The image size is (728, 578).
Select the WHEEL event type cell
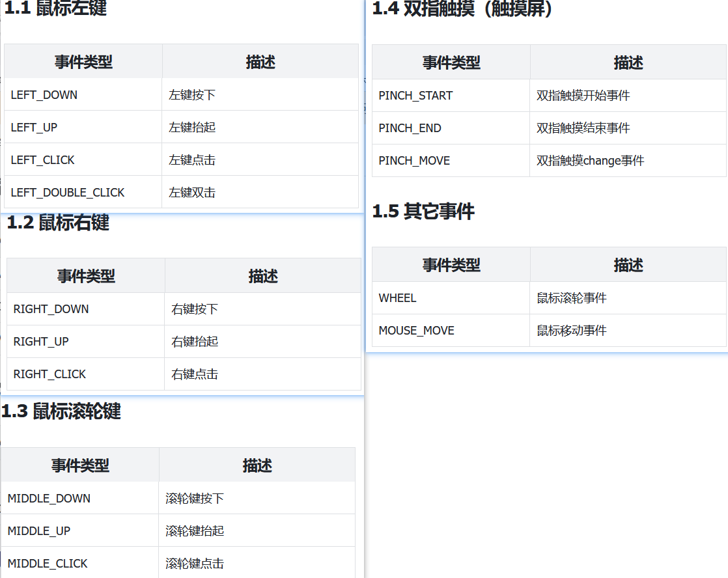pyautogui.click(x=397, y=298)
